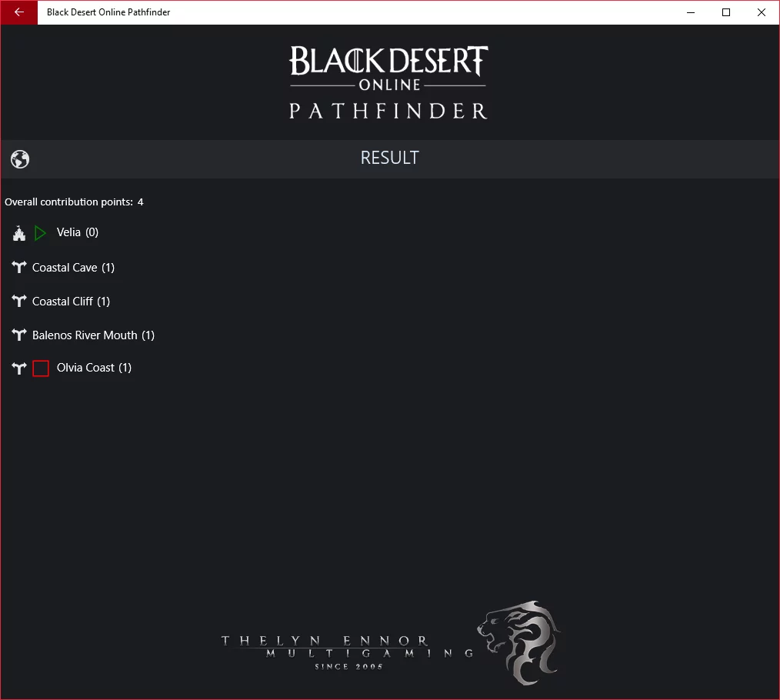Viewport: 780px width, 700px height.
Task: Click the node icon beside Olvia Coast
Action: point(19,368)
